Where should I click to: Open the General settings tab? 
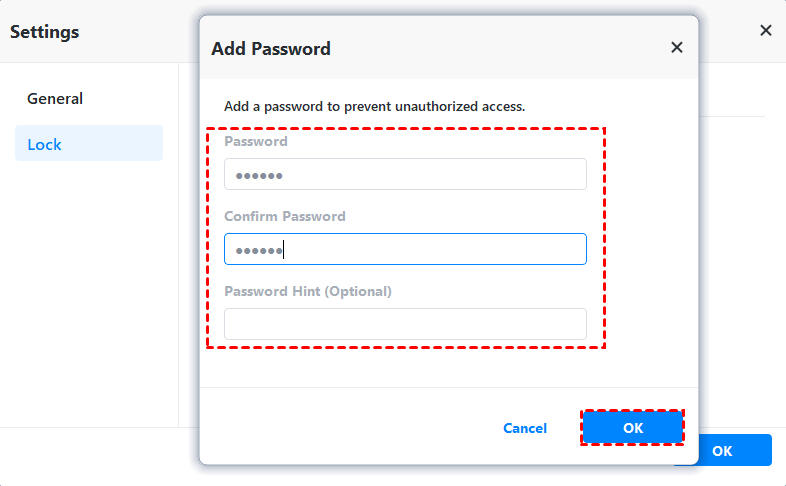click(x=55, y=99)
